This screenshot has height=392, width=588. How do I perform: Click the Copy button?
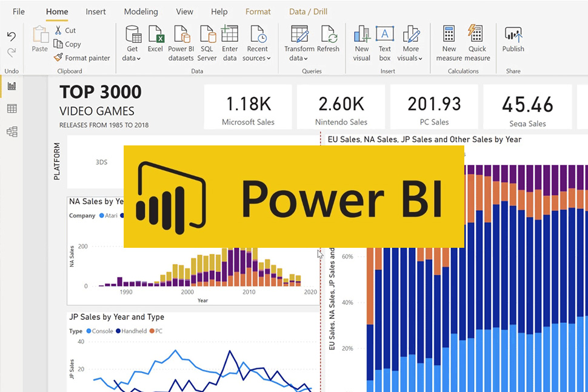click(x=67, y=44)
